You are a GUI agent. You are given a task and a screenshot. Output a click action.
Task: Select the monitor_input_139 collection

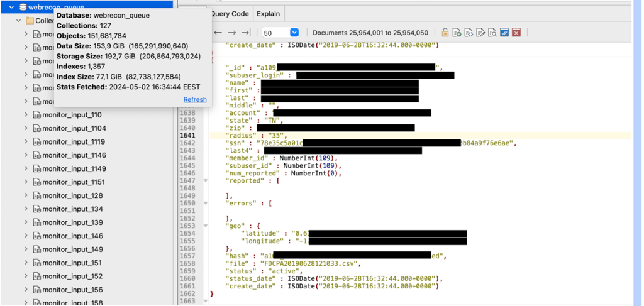coord(73,222)
